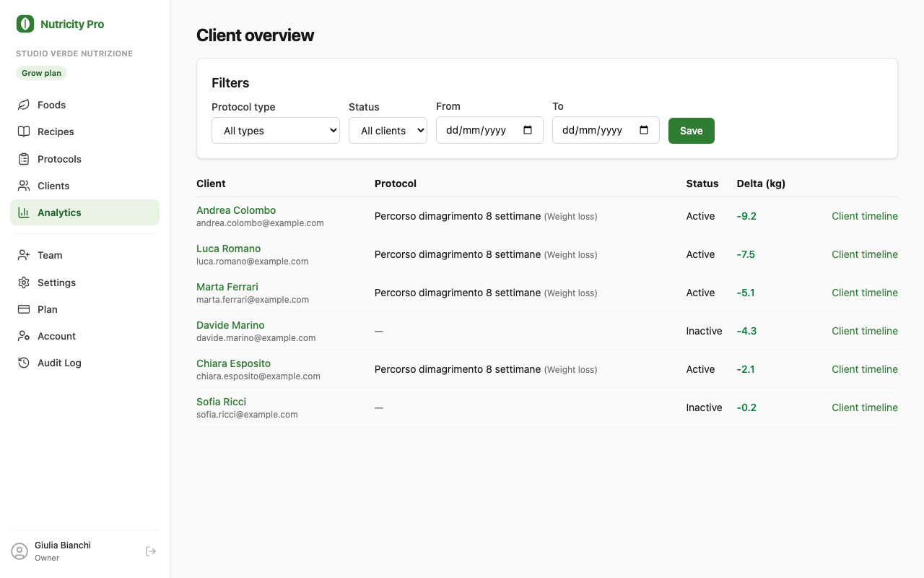924x578 pixels.
Task: View Client timeline for Chiara Esposito
Action: [x=865, y=369]
